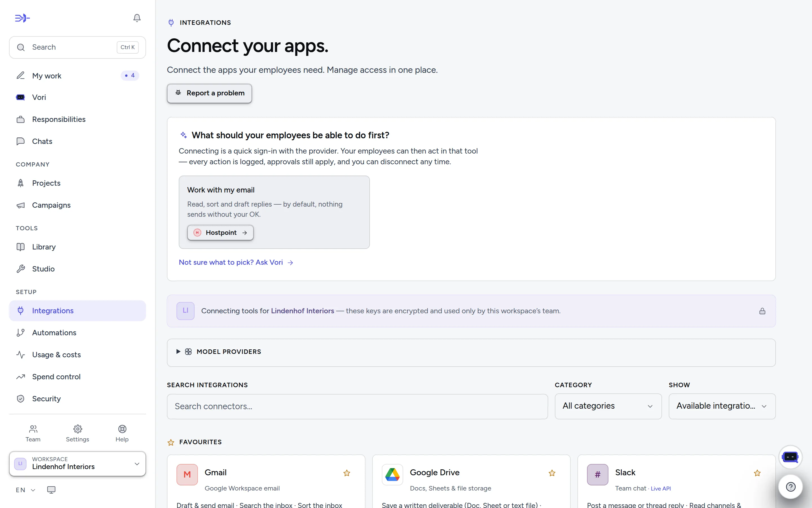The height and width of the screenshot is (508, 812).
Task: Expand the Model Providers section
Action: coord(471,352)
